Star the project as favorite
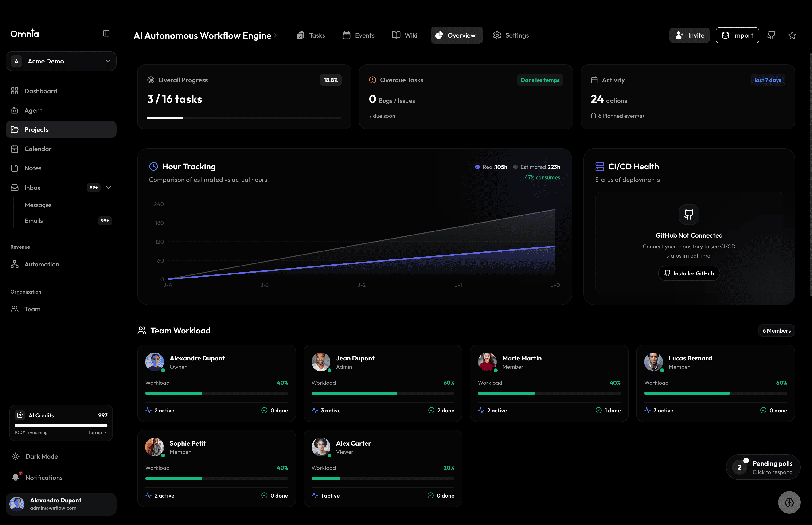The width and height of the screenshot is (812, 525). pos(792,35)
